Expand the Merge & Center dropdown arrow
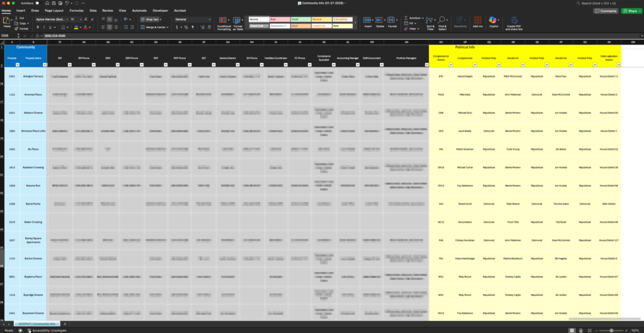Viewport: 644px width, 333px height. pos(167,28)
